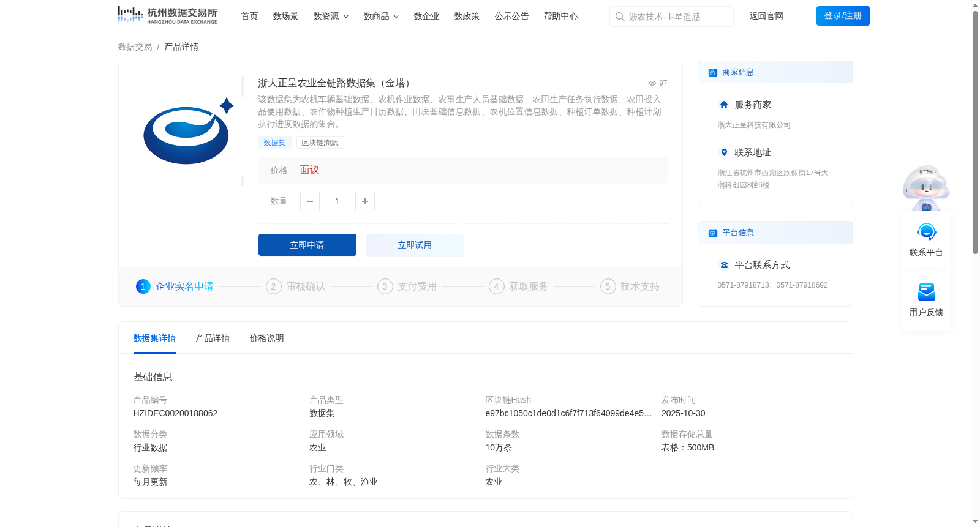Expand the 数资源 dropdown menu

(331, 17)
